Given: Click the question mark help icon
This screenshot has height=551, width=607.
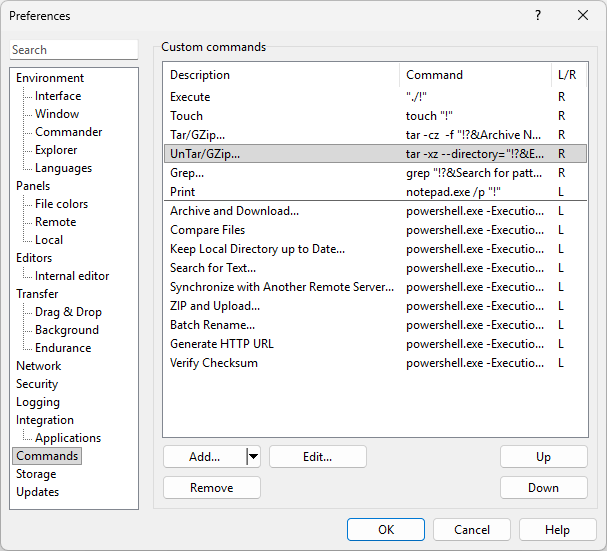Looking at the screenshot, I should (x=538, y=15).
